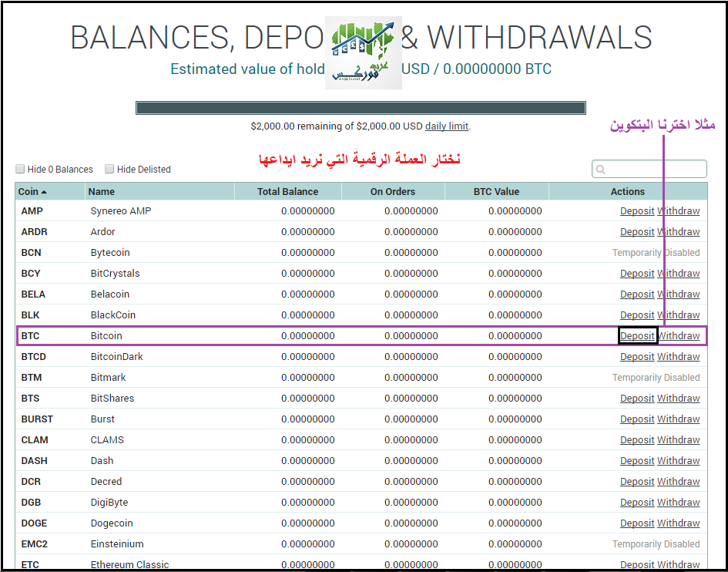The width and height of the screenshot is (728, 572).
Task: Open Withdraw for CLAMS
Action: (679, 439)
